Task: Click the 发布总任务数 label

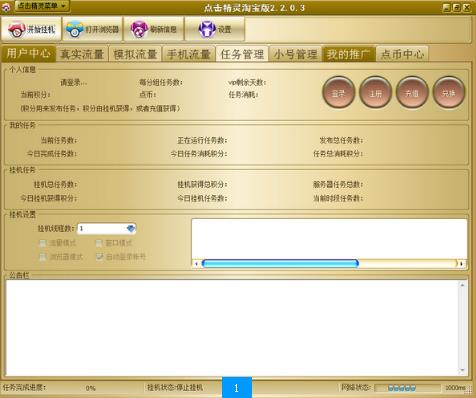Action: tap(341, 140)
